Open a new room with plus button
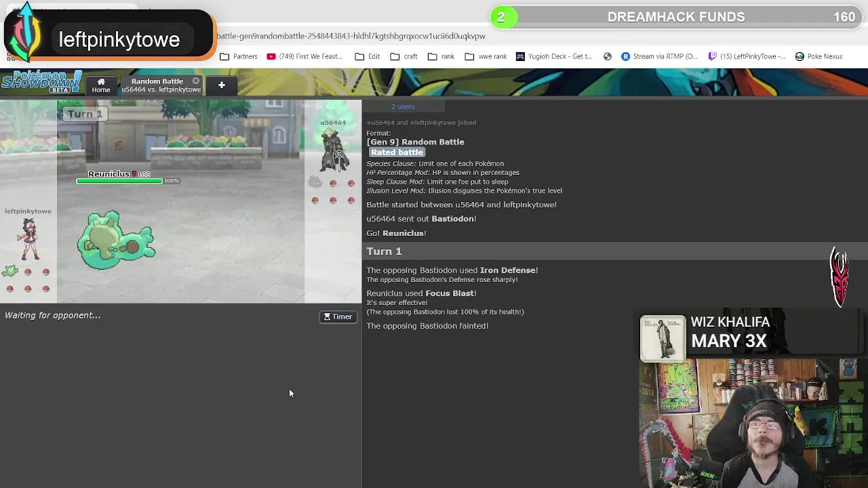 (221, 85)
